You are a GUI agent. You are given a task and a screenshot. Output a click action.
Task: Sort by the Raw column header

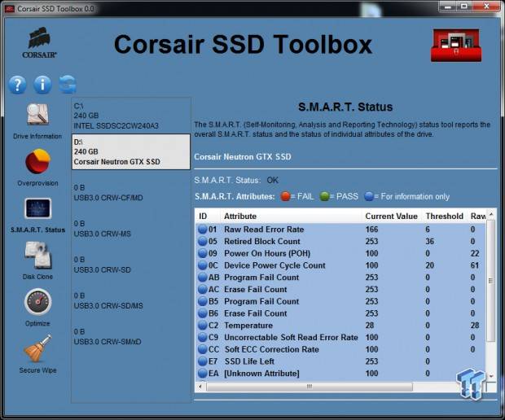pos(477,216)
